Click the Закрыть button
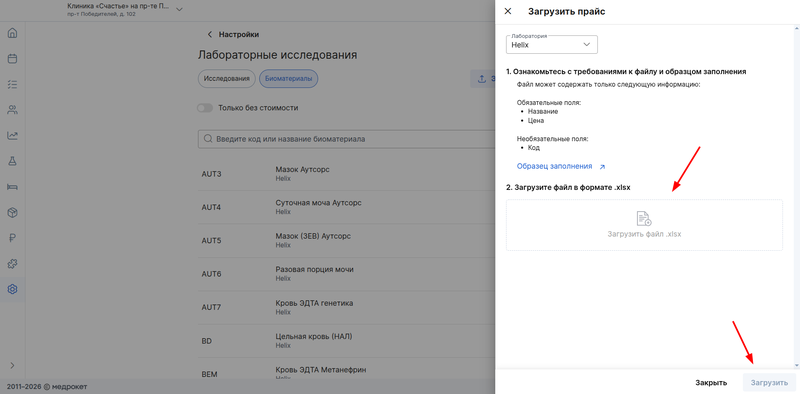 coord(711,382)
